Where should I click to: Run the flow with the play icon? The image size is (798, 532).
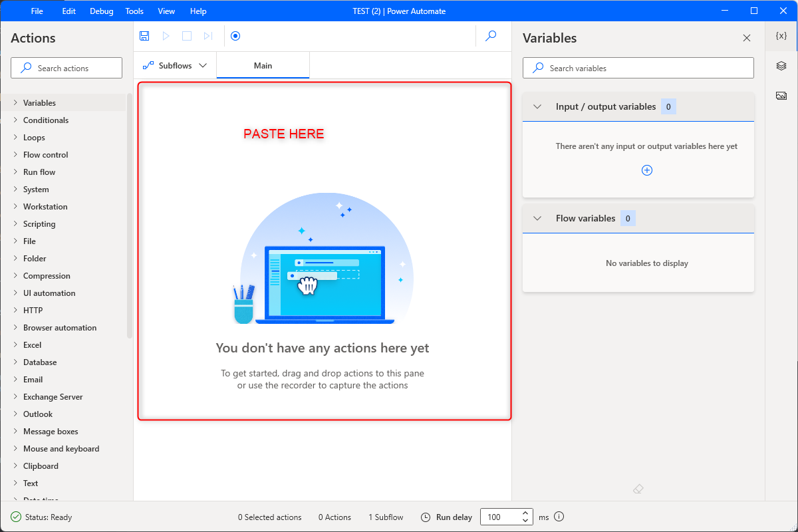click(166, 36)
